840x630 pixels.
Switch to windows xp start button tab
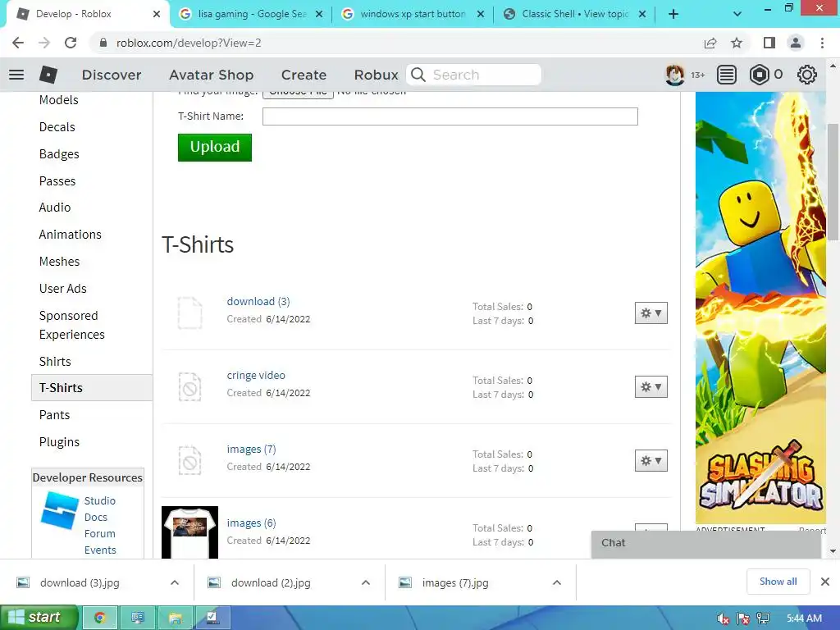coord(412,15)
